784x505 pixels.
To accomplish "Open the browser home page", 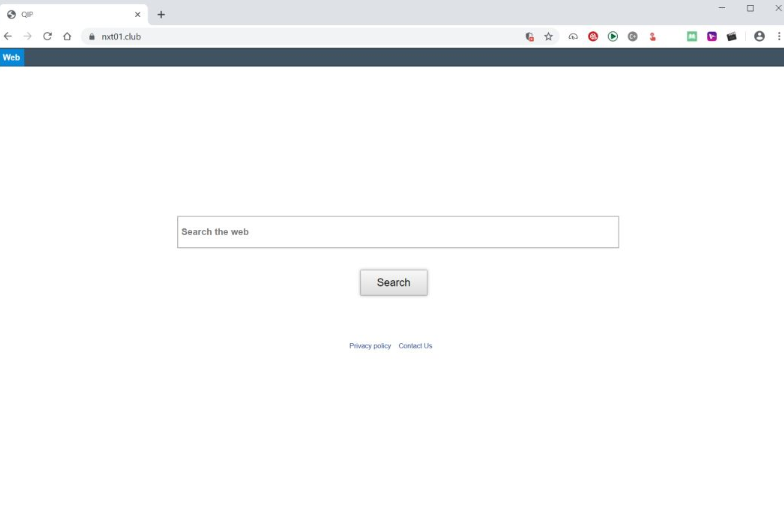I will [x=67, y=36].
